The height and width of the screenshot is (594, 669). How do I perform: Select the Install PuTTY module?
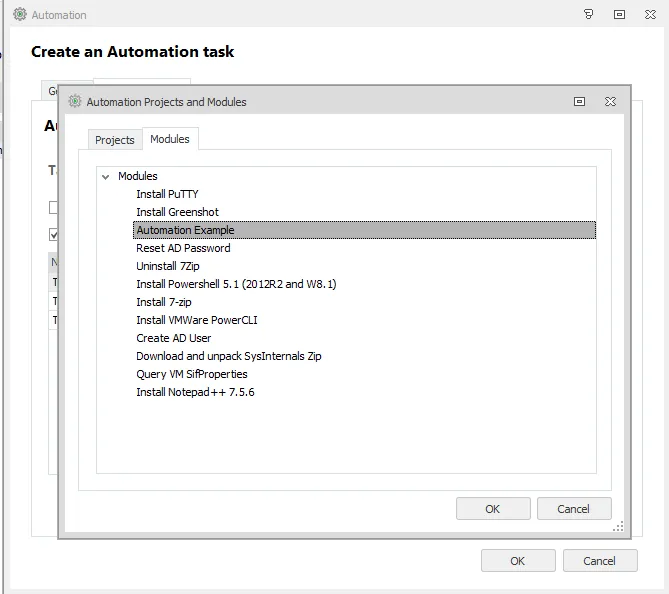[168, 194]
